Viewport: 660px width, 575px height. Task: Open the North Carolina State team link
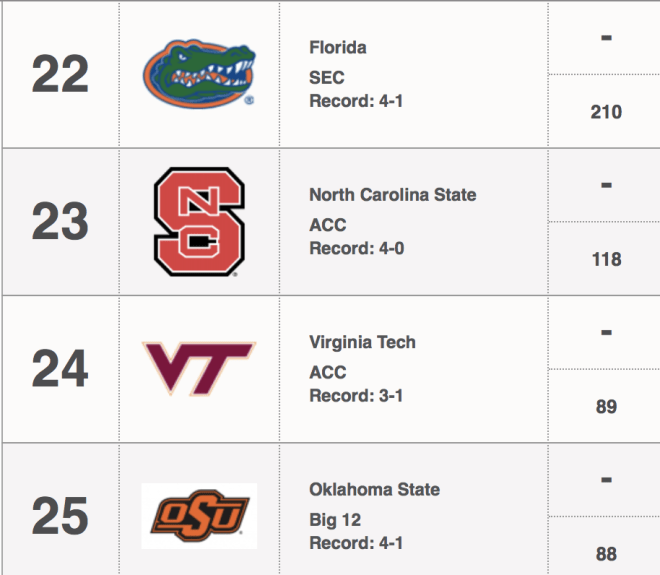[393, 194]
